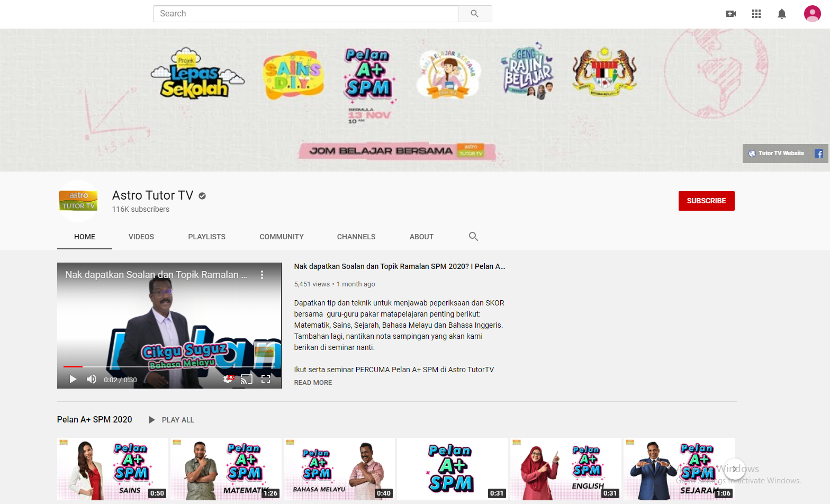
Task: Click the Astro Tutor TV channel avatar
Action: [x=78, y=201]
